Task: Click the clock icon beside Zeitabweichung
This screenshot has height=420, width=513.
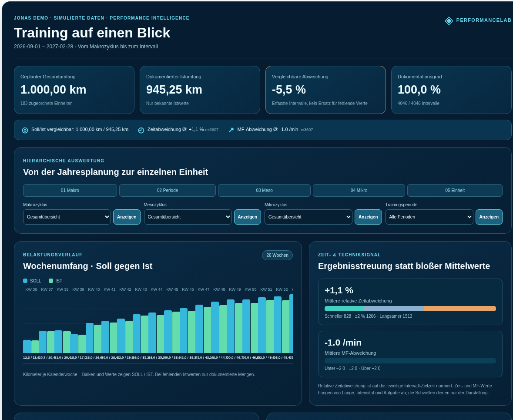Action: coord(141,130)
